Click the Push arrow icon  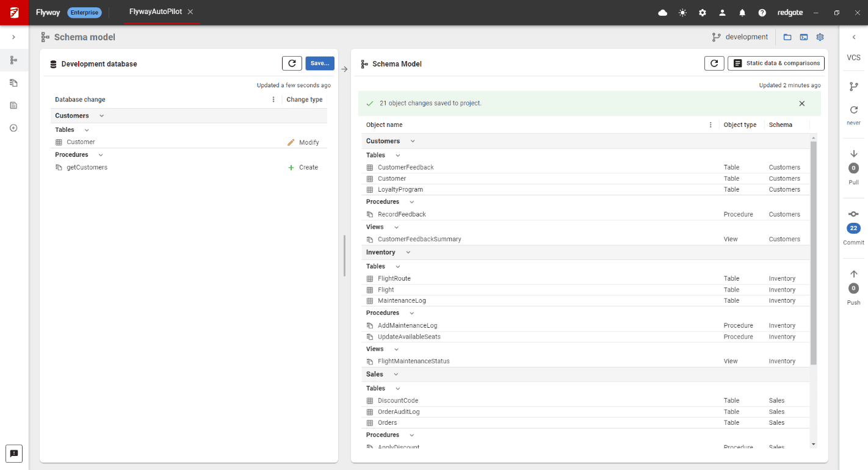pyautogui.click(x=853, y=274)
